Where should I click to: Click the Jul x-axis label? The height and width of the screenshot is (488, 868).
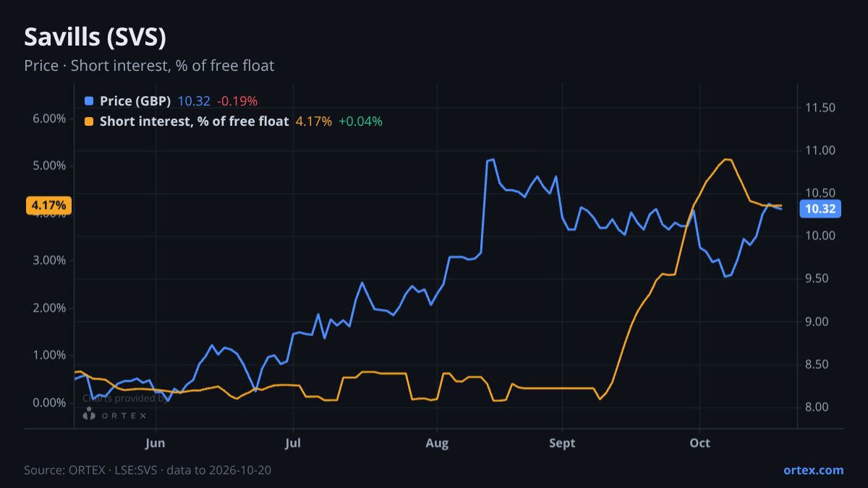(293, 443)
